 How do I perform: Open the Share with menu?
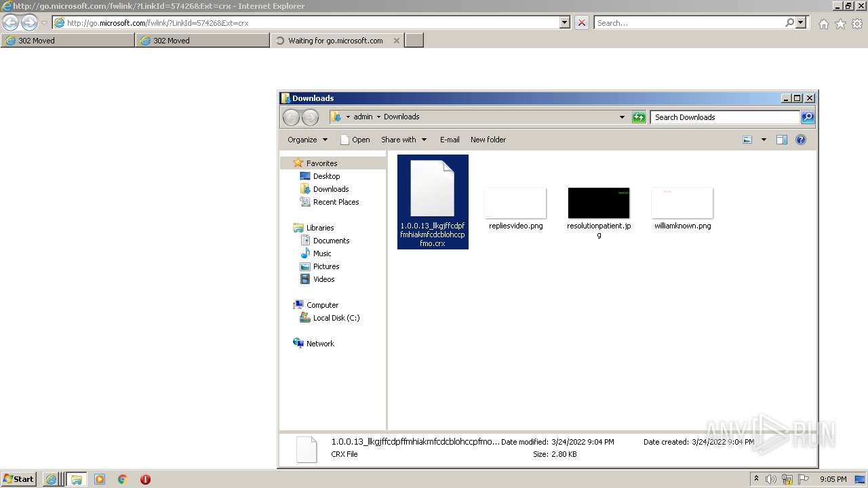click(403, 140)
